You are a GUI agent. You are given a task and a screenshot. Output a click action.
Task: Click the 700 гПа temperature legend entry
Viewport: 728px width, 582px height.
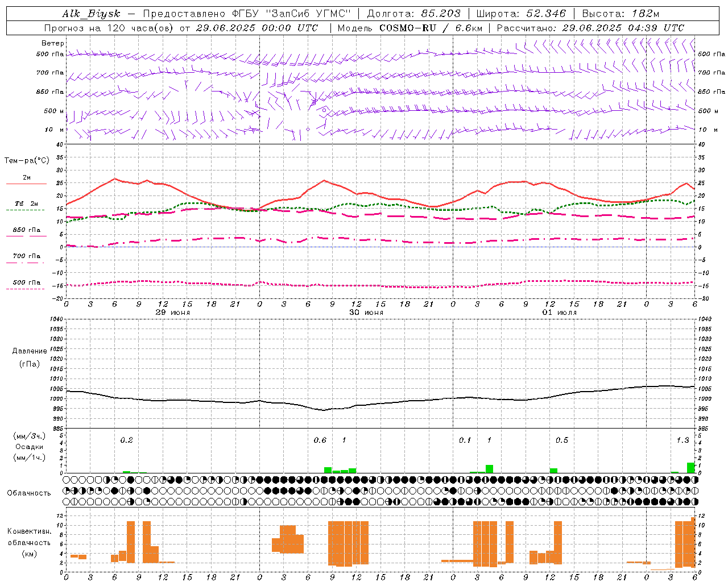point(27,256)
